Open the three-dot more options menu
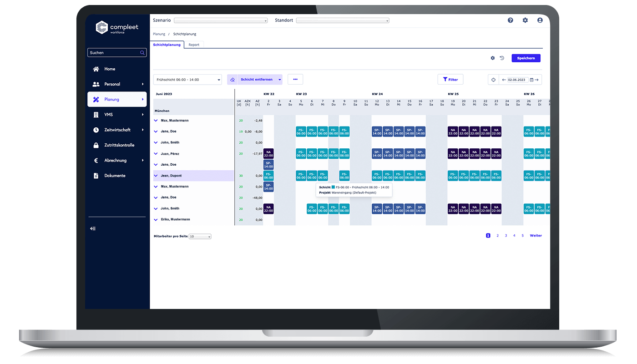Image resolution: width=637 pixels, height=364 pixels. 295,79
